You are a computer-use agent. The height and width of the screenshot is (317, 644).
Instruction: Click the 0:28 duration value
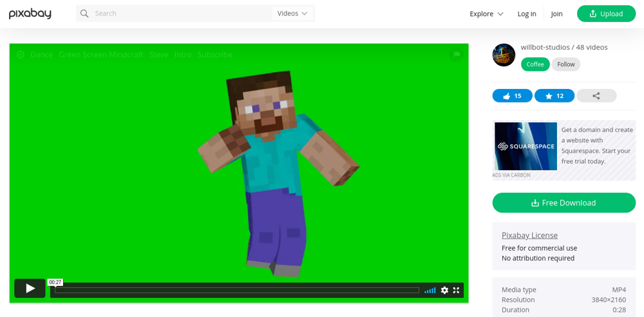tap(620, 310)
